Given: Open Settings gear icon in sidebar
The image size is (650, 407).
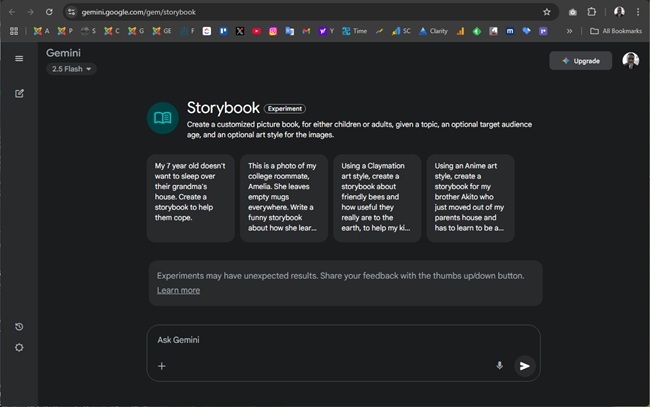Looking at the screenshot, I should pos(19,347).
